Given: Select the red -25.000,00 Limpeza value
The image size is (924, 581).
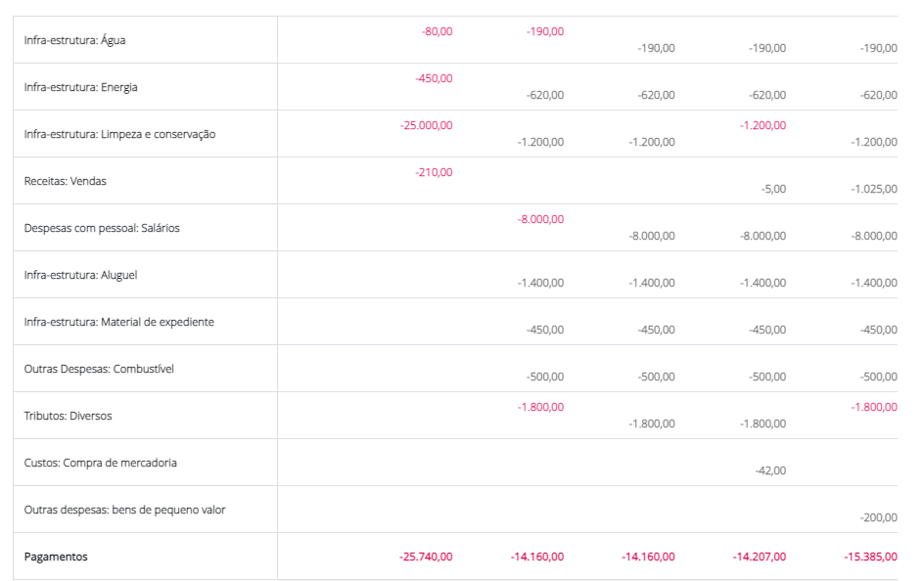Looking at the screenshot, I should point(426,125).
